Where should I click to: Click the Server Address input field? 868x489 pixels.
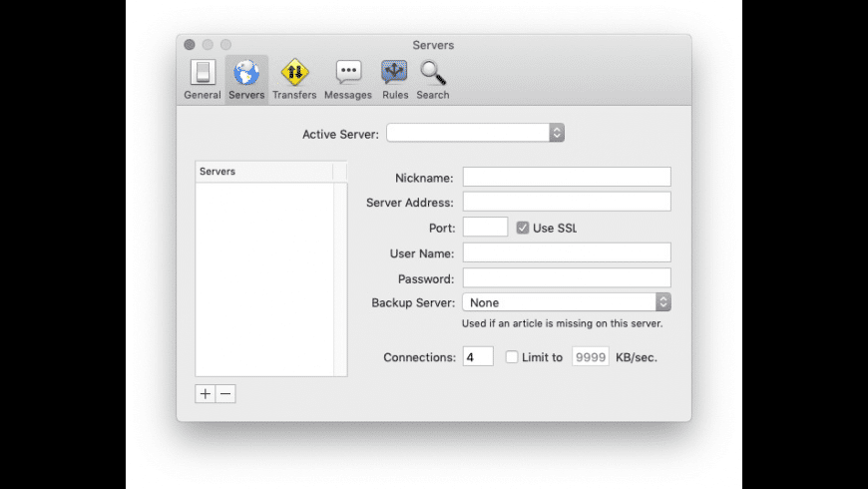(567, 202)
